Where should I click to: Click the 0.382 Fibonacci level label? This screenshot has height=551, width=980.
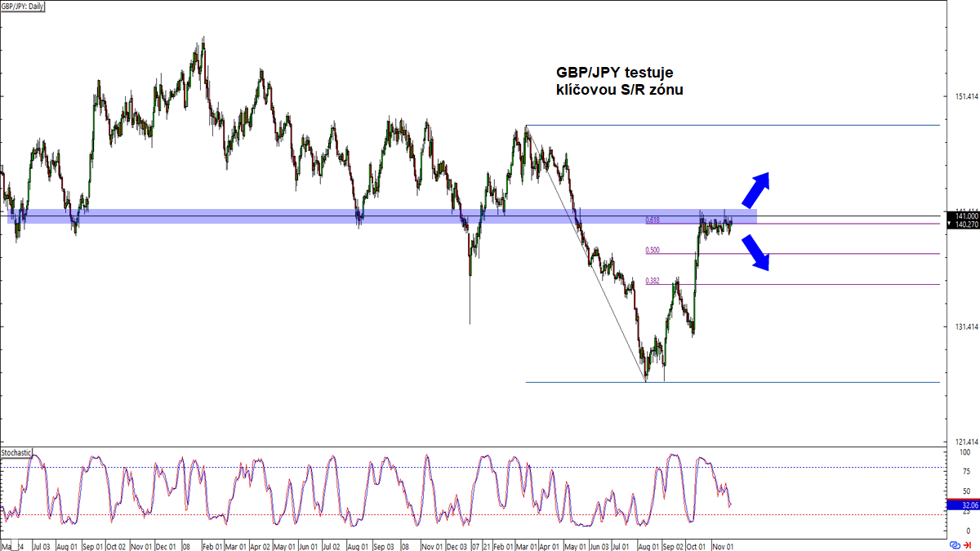(653, 281)
